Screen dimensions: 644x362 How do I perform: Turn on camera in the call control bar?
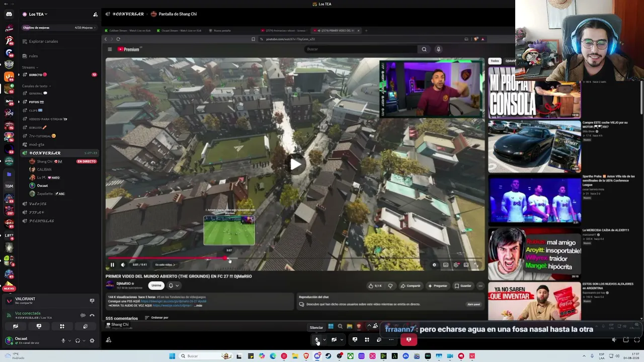tap(334, 339)
